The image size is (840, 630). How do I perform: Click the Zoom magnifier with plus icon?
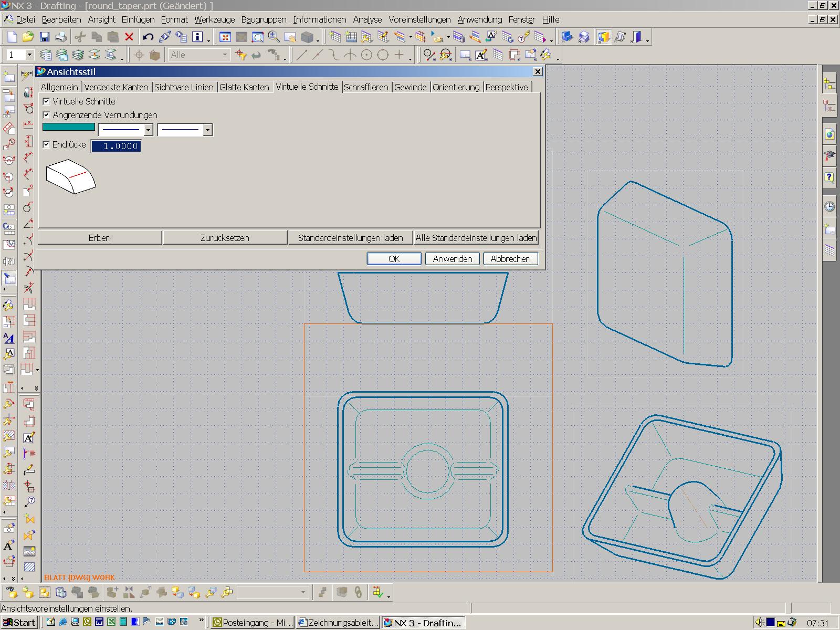click(x=274, y=37)
